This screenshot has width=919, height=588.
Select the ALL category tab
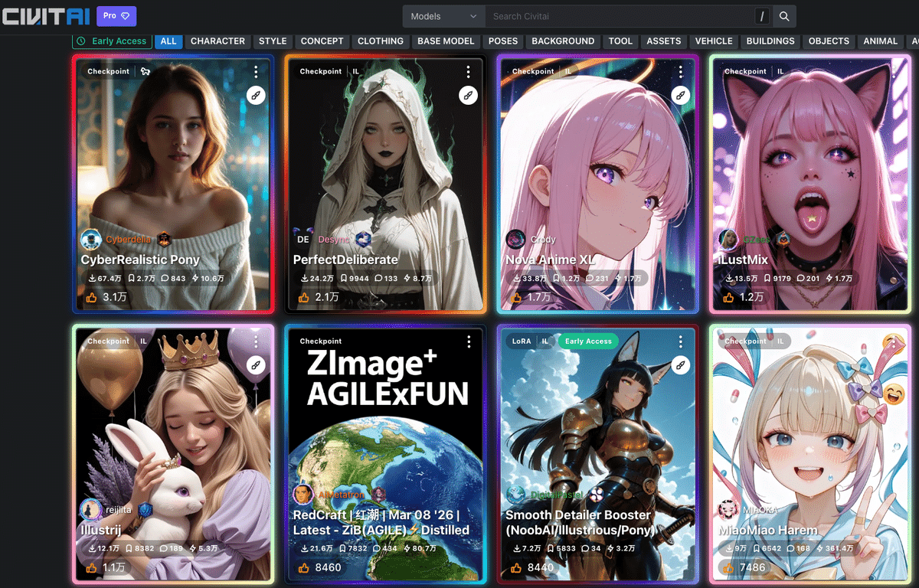(x=168, y=41)
